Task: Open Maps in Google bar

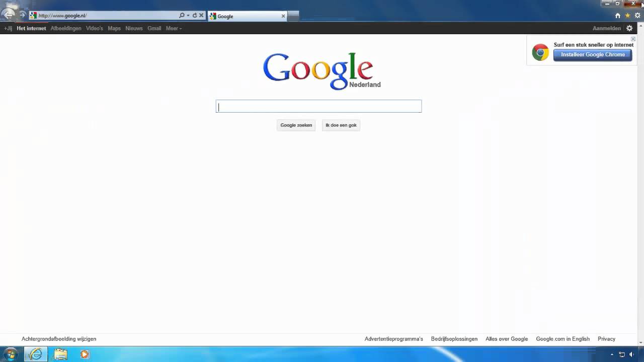Action: [114, 28]
